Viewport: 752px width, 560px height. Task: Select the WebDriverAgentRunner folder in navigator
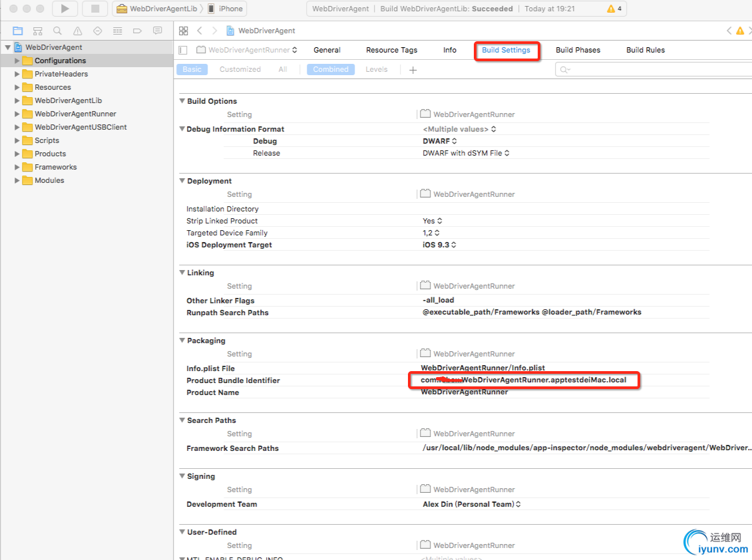(x=75, y=114)
